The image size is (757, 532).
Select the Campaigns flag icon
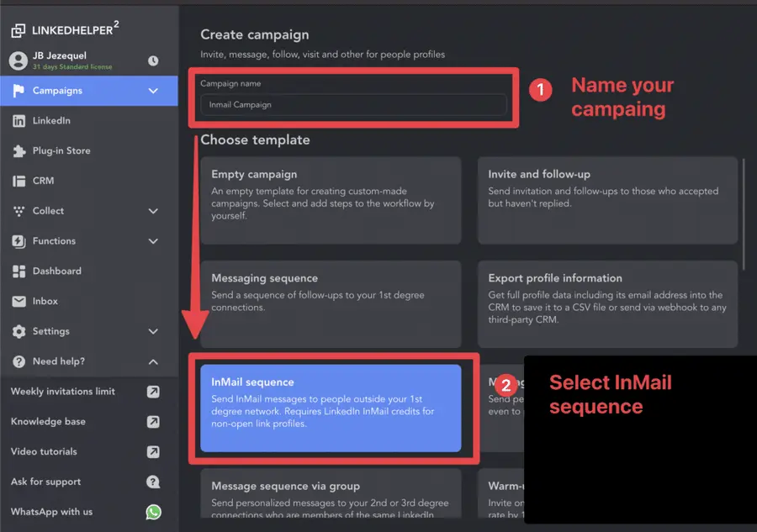pos(19,91)
